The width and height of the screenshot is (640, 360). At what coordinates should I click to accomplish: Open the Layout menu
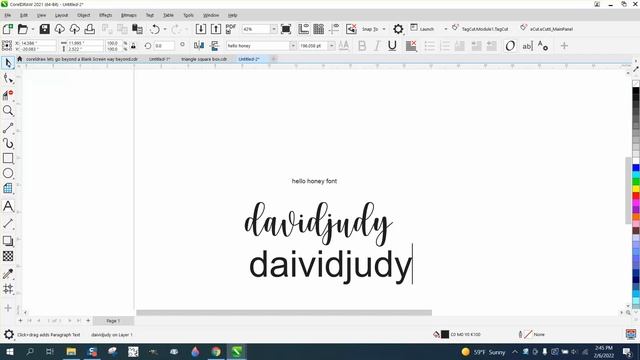point(61,15)
